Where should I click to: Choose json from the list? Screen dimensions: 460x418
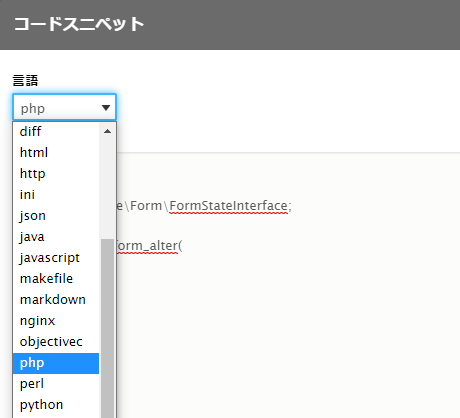[56, 216]
